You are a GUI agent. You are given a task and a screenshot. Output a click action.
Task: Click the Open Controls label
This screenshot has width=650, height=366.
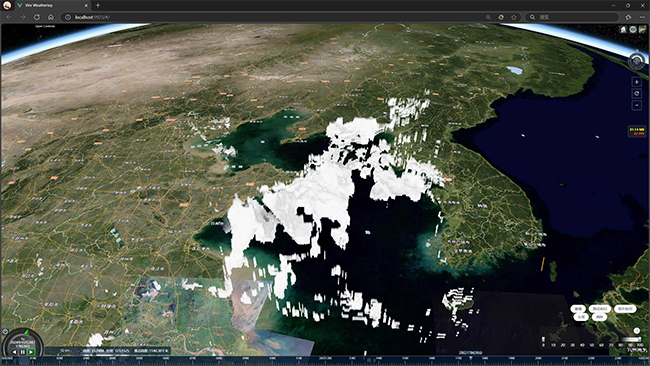coord(45,26)
